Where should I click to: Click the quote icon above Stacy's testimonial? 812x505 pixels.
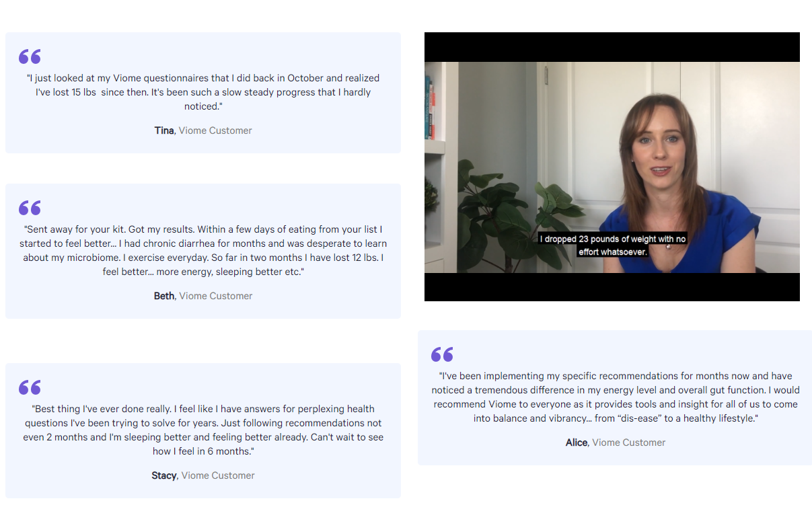[x=30, y=387]
